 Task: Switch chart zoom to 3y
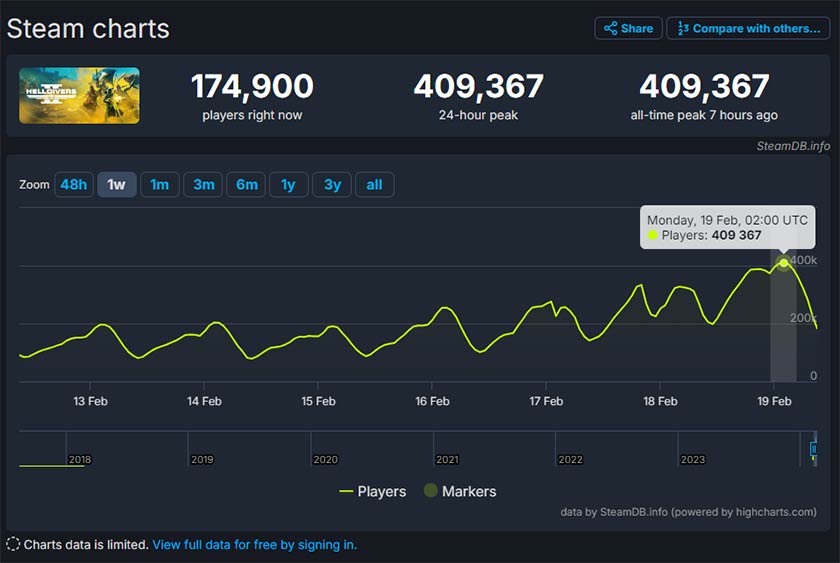tap(332, 185)
